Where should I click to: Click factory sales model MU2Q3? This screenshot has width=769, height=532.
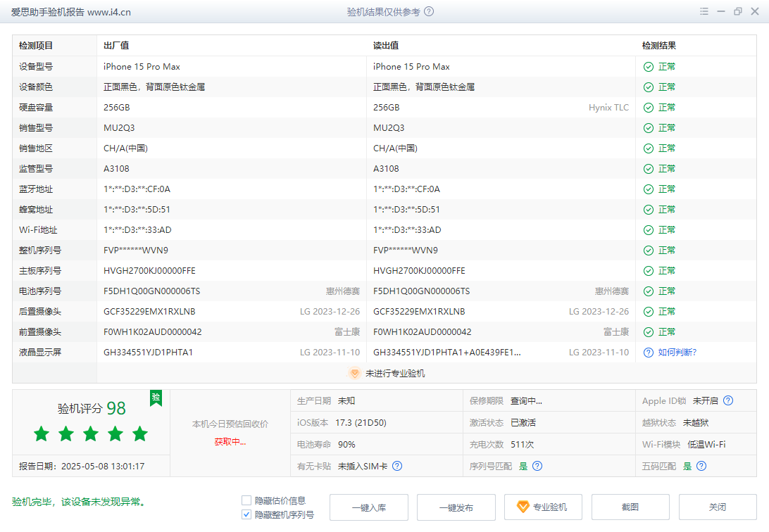119,128
